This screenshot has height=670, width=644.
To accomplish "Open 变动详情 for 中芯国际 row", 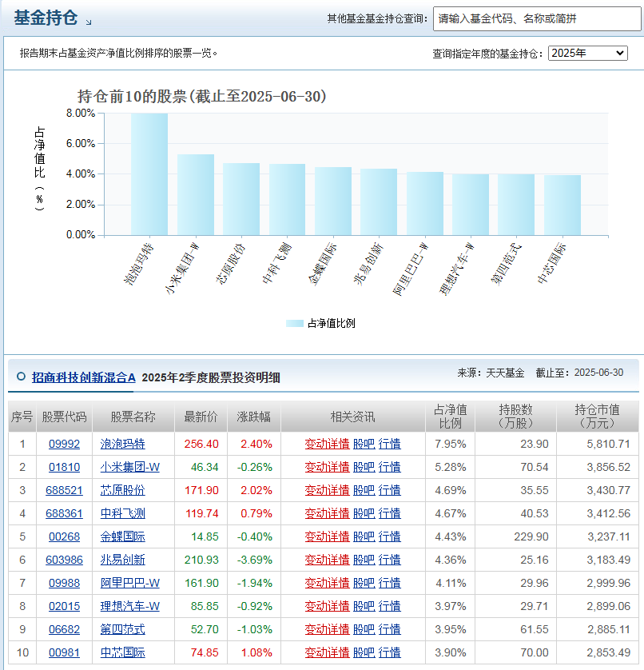I will point(327,652).
